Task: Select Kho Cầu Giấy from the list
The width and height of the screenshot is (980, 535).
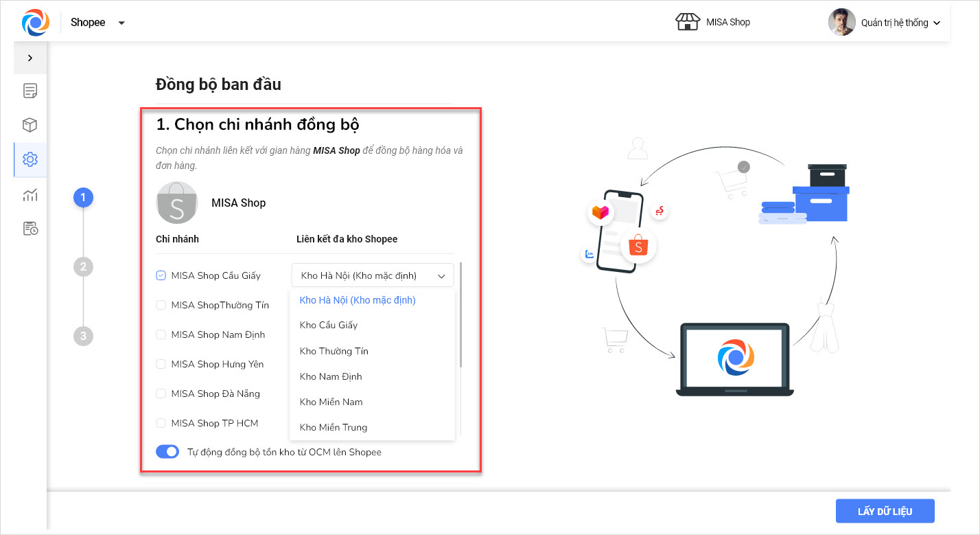Action: (329, 325)
